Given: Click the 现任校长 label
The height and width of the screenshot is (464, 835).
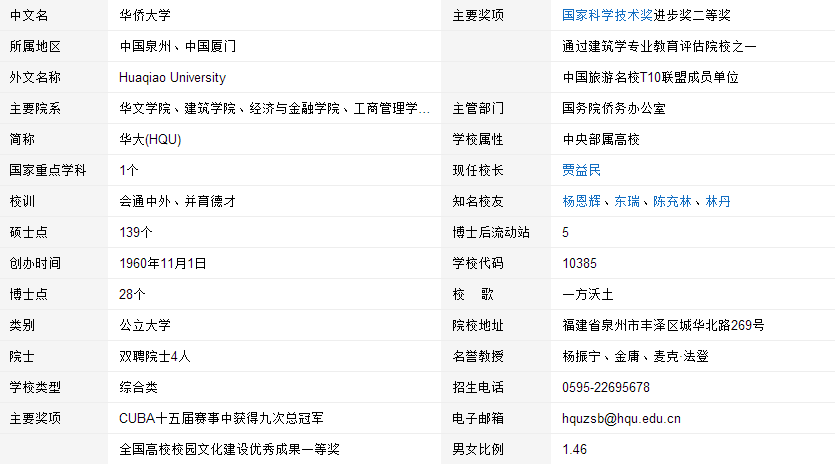Looking at the screenshot, I should [x=478, y=170].
